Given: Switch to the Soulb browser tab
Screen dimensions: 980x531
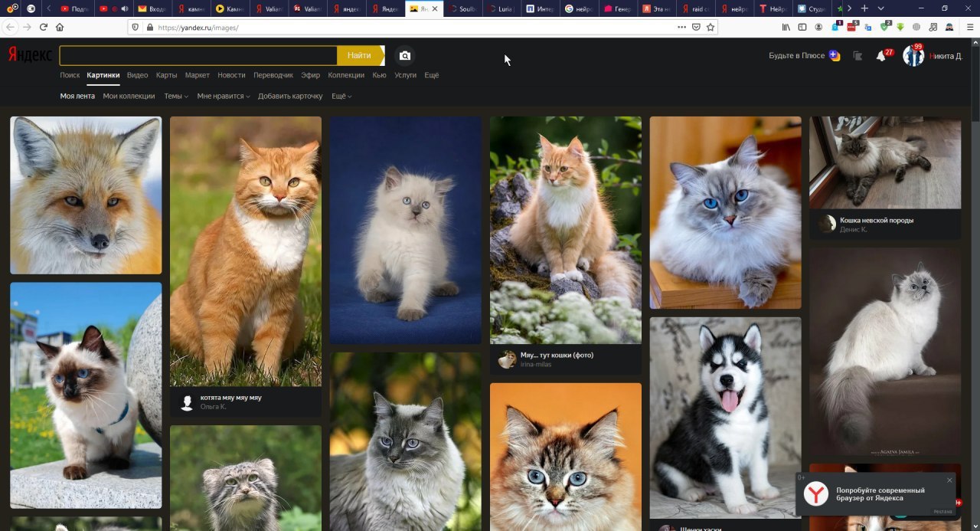Looking at the screenshot, I should click(x=463, y=8).
